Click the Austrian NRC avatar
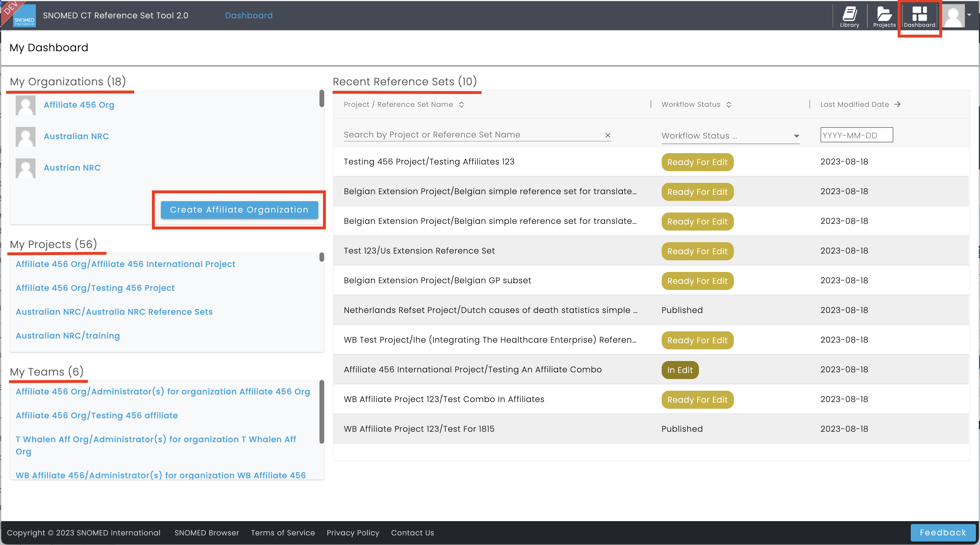The height and width of the screenshot is (545, 980). (26, 168)
